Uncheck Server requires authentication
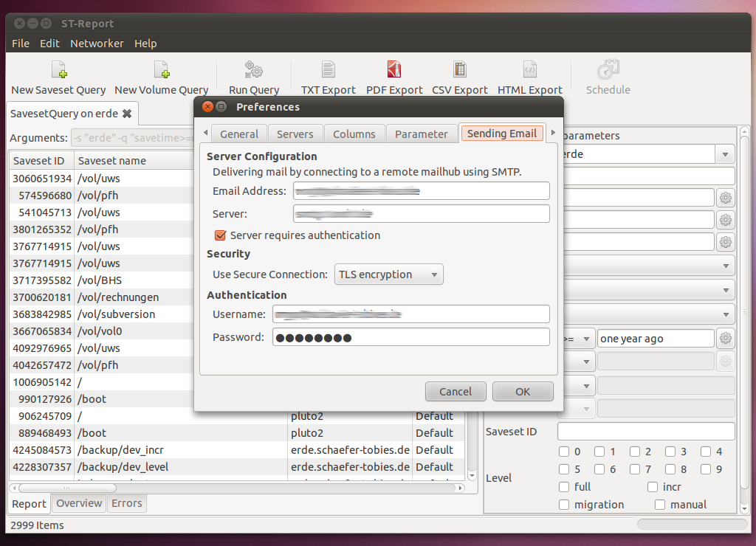The width and height of the screenshot is (756, 546). pyautogui.click(x=220, y=235)
